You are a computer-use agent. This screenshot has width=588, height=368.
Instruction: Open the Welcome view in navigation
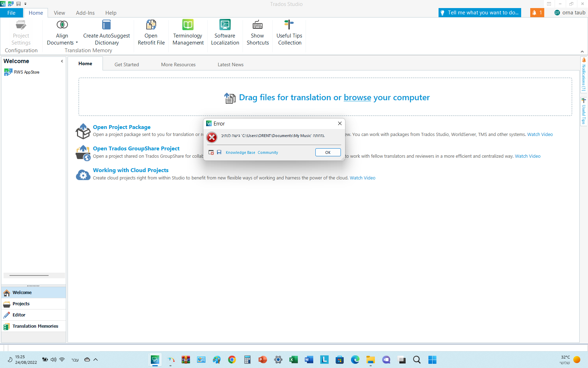(x=34, y=293)
